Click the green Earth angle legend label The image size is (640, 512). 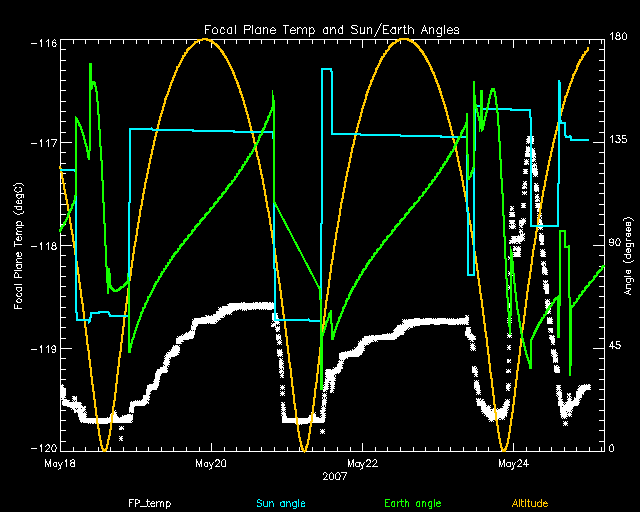coord(412,503)
